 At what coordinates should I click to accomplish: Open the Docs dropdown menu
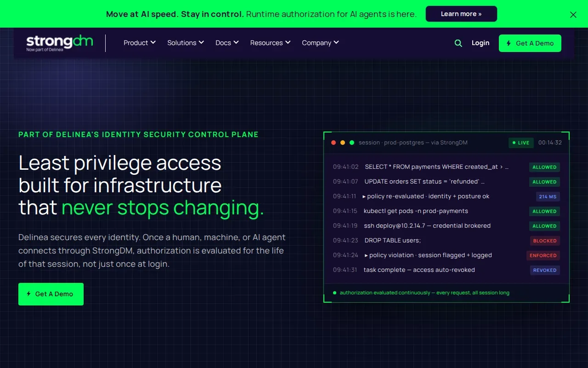pos(227,43)
